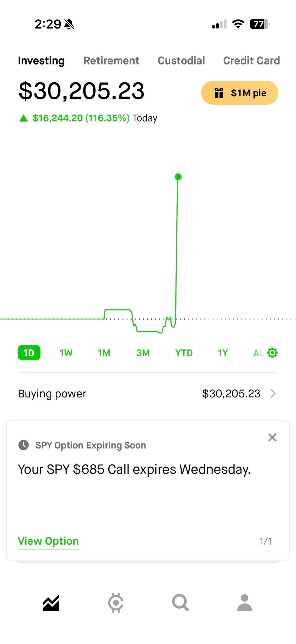Open the account profile person icon

tap(244, 603)
